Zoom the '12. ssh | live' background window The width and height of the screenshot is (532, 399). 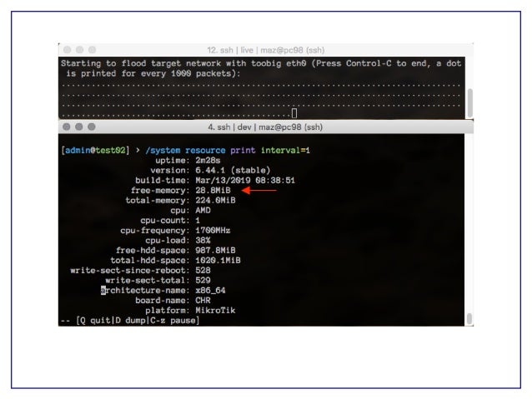(x=93, y=50)
